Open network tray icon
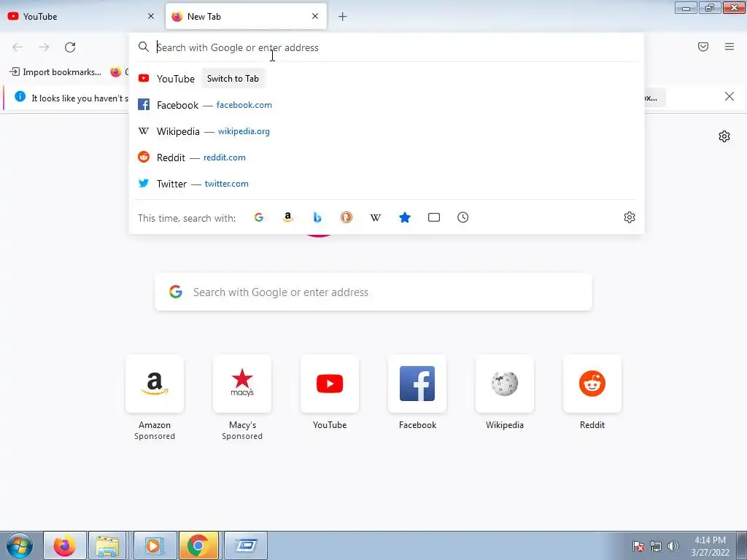Image resolution: width=747 pixels, height=560 pixels. pyautogui.click(x=656, y=546)
